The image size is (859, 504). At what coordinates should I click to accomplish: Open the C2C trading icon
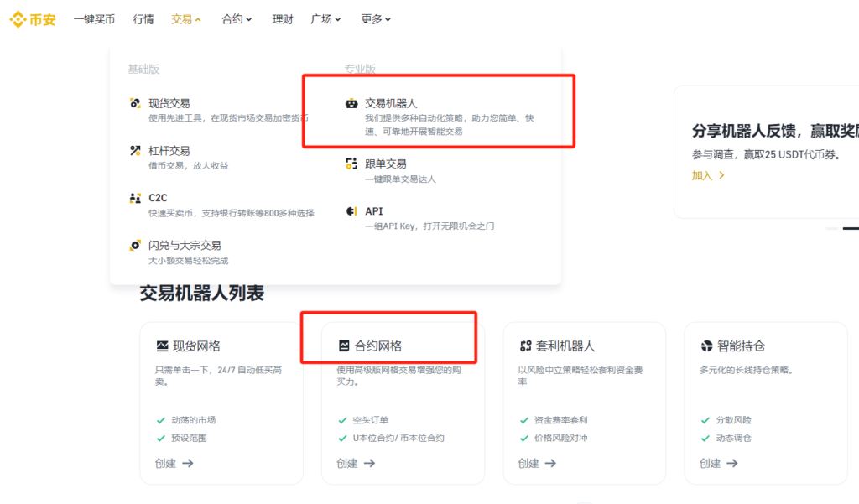135,198
